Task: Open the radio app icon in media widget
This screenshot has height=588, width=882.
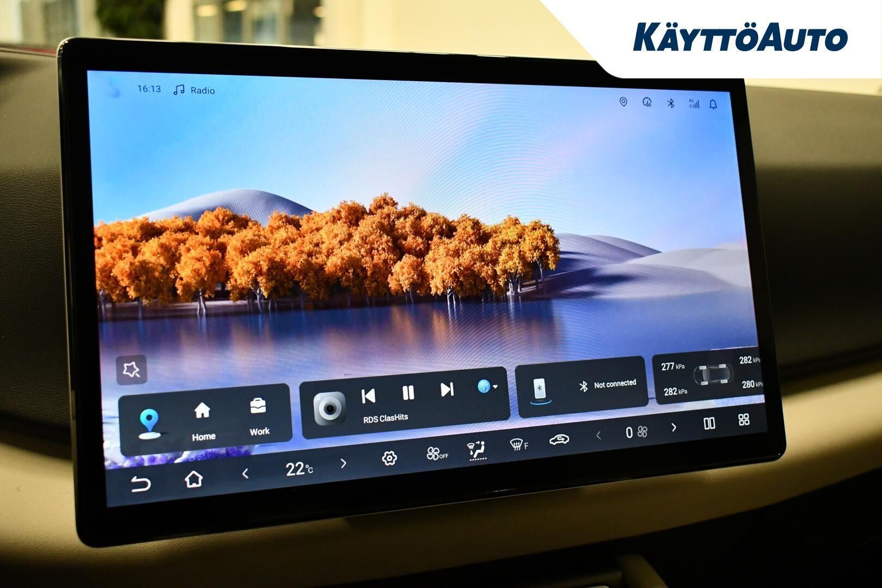Action: (329, 408)
